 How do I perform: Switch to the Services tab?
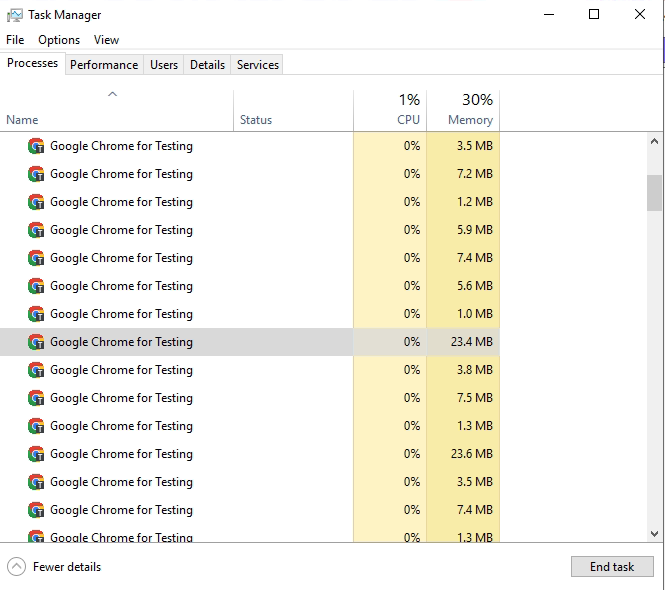click(257, 65)
